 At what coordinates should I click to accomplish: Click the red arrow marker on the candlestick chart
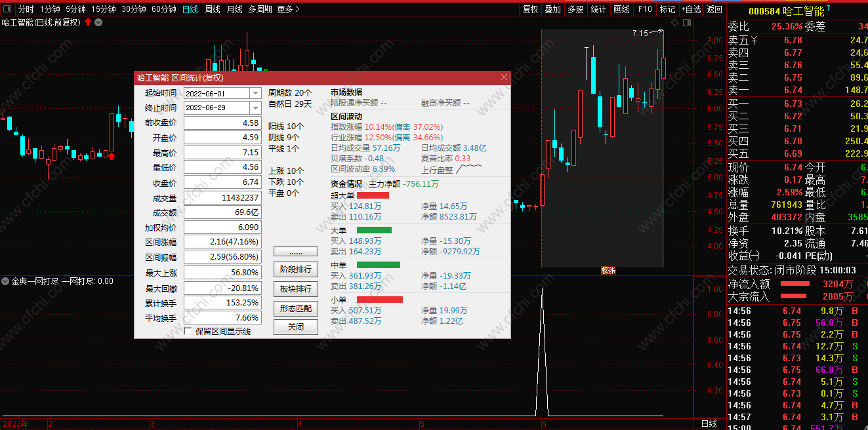coord(111,156)
